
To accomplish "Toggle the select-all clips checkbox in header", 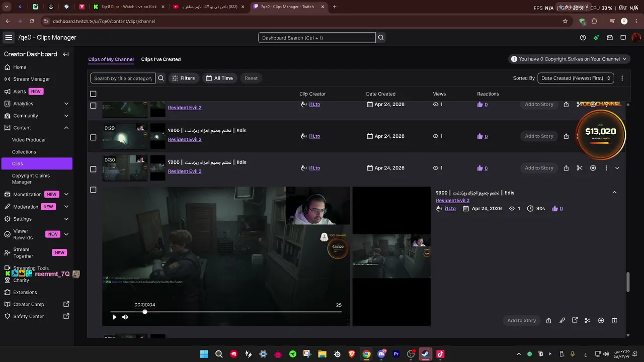I will point(93,94).
